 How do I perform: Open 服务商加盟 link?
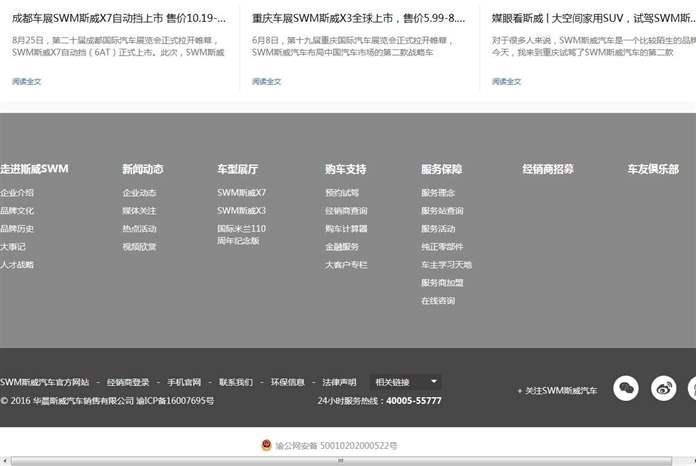[x=442, y=283]
